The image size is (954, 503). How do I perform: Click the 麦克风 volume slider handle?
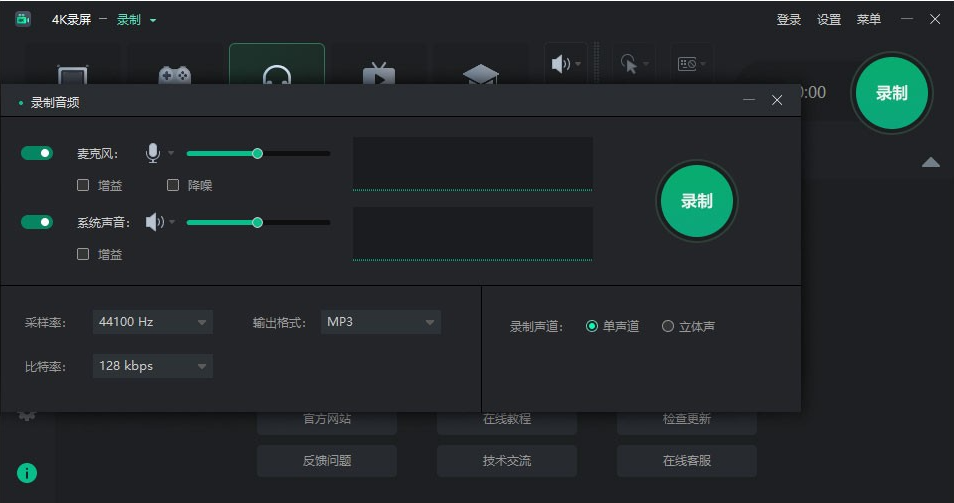257,153
